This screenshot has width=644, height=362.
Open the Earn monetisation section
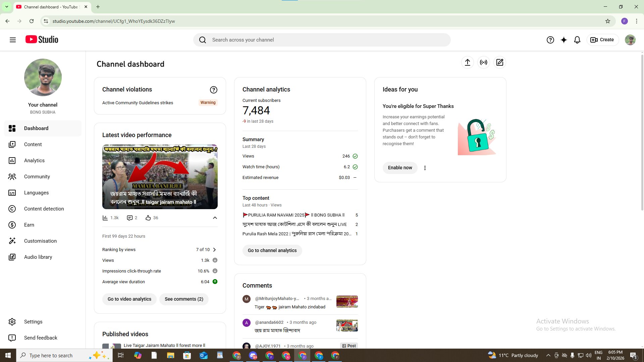point(29,225)
